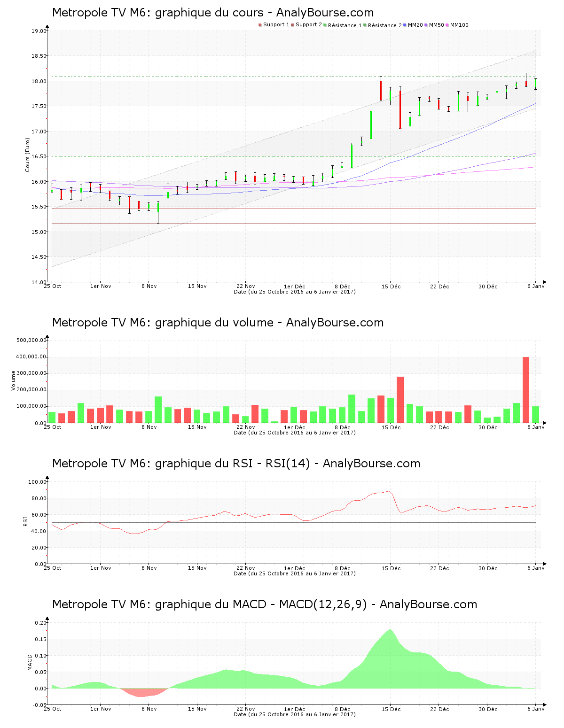Click the 19.00 price axis label

[39, 31]
